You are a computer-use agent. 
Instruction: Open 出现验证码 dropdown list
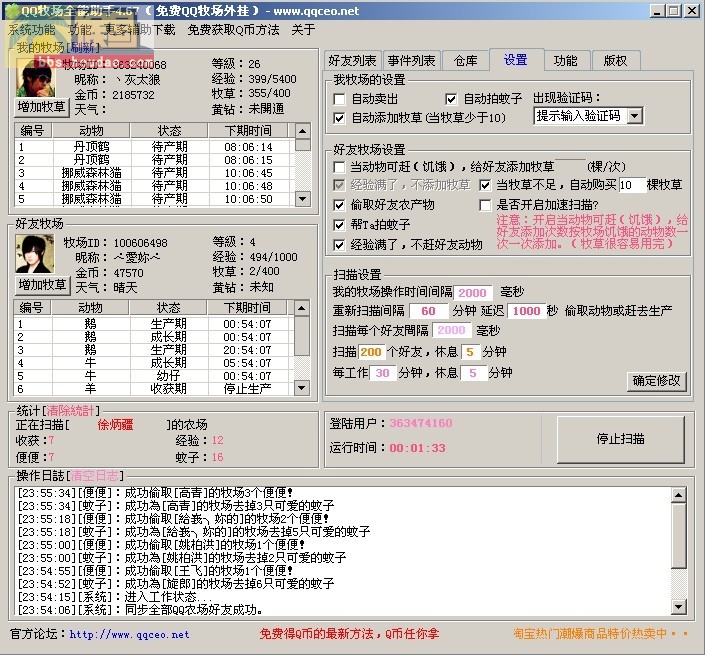coord(634,116)
